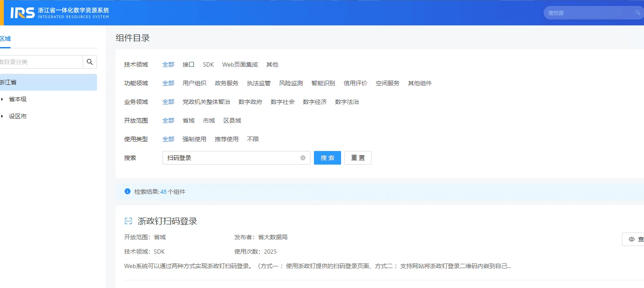Expand the 设区市 tree node

click(2, 116)
